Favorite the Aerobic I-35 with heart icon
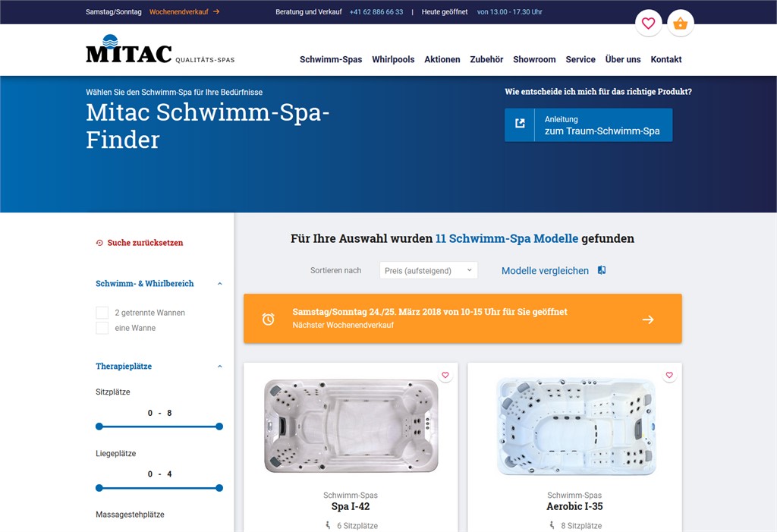 pyautogui.click(x=669, y=375)
